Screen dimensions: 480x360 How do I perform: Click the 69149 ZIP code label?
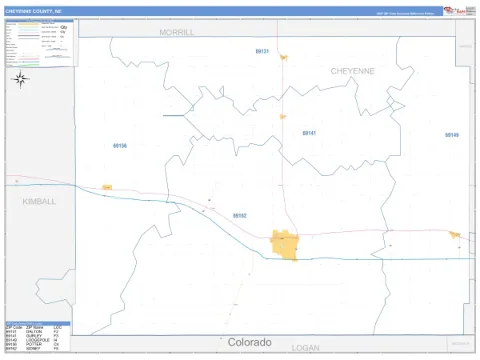click(452, 135)
